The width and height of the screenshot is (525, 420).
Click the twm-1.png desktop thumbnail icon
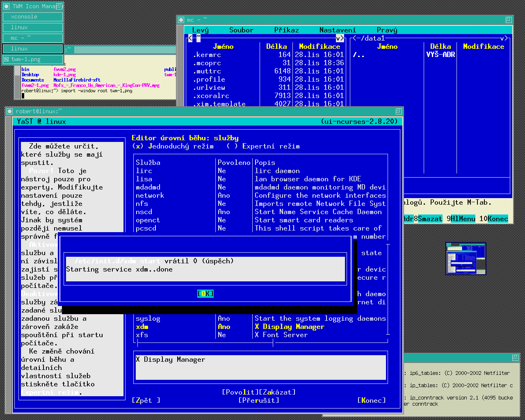466,259
